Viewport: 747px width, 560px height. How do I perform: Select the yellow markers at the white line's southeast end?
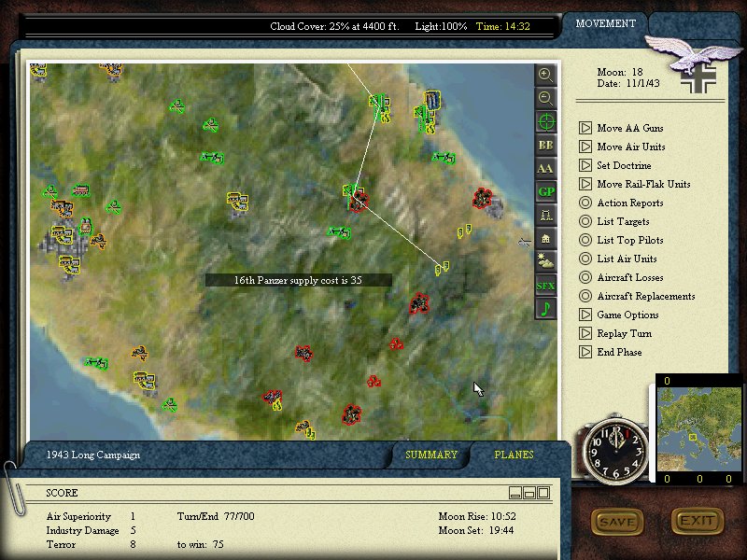pos(442,268)
